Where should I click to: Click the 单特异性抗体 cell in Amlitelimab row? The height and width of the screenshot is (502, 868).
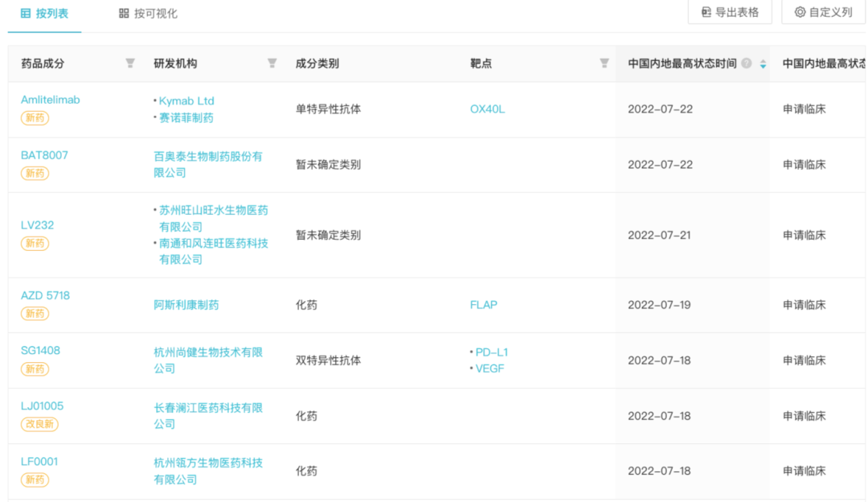pos(328,109)
